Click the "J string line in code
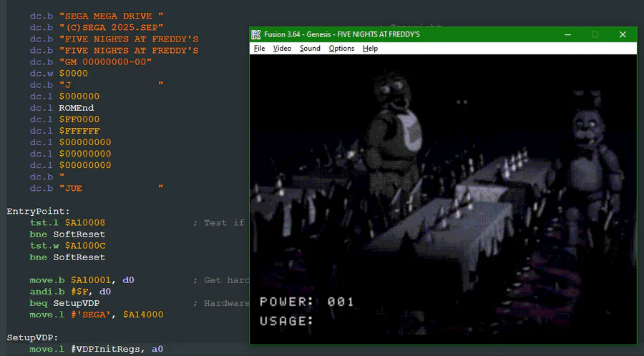 tap(97, 85)
